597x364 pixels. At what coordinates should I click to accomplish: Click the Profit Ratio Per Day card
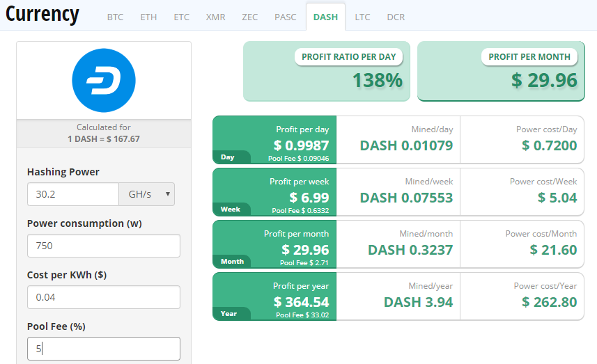[x=327, y=71]
